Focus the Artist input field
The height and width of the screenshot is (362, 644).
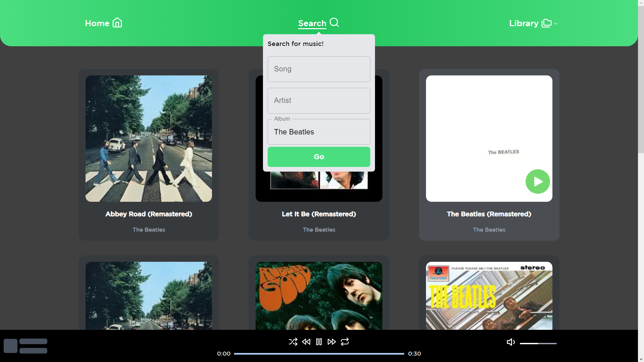pos(319,101)
